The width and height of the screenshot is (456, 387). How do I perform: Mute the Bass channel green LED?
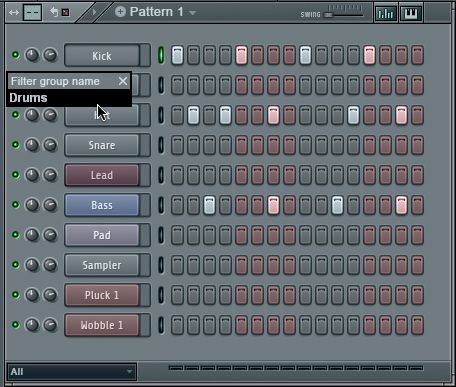click(x=15, y=205)
